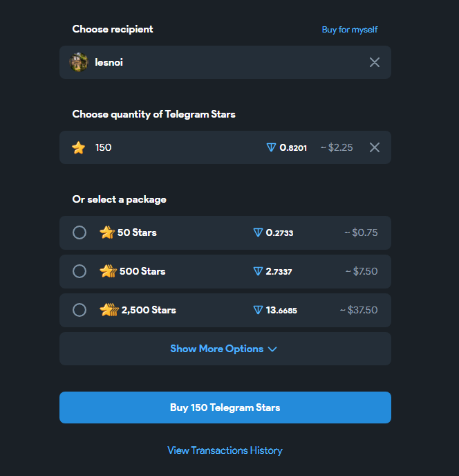Click the TON icon next to 2.7337
This screenshot has width=459, height=476.
[258, 271]
